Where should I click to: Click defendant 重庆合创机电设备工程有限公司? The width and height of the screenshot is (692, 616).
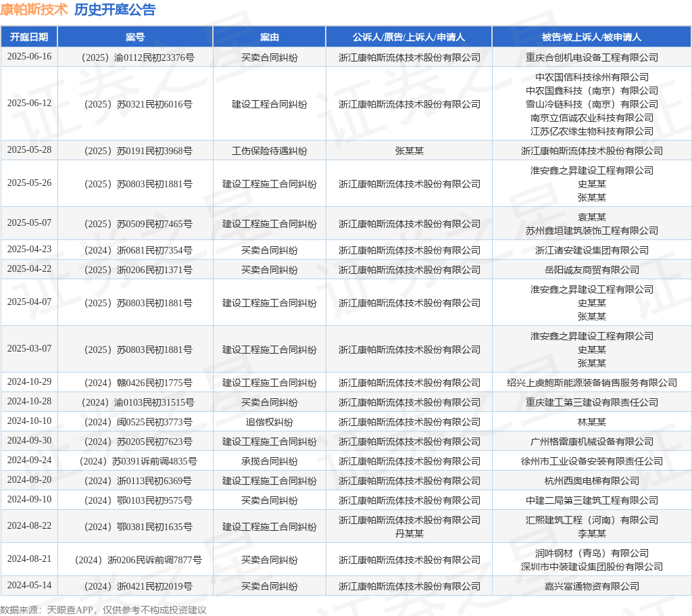click(x=592, y=57)
